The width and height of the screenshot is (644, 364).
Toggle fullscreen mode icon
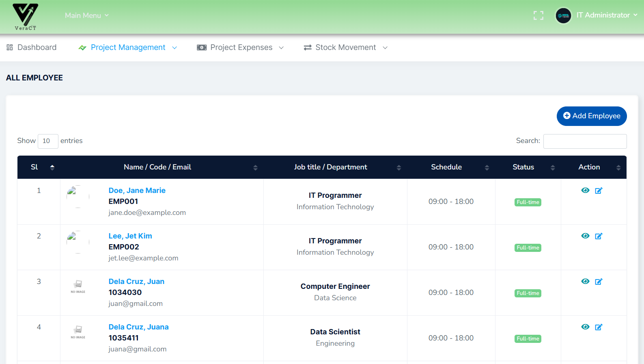click(538, 15)
